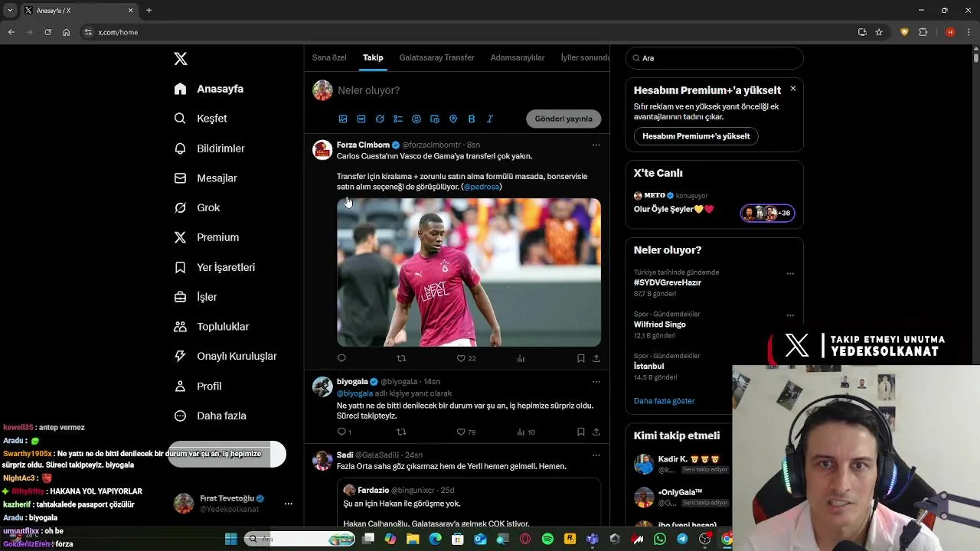Reply to the Forza Cimbom post
The height and width of the screenshot is (551, 980).
pyautogui.click(x=341, y=358)
